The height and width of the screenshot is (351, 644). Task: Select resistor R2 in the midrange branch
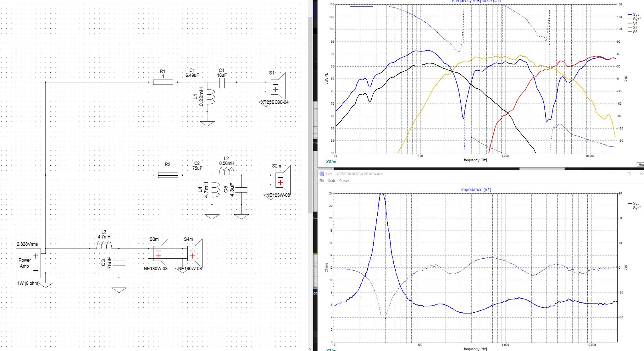(x=168, y=175)
